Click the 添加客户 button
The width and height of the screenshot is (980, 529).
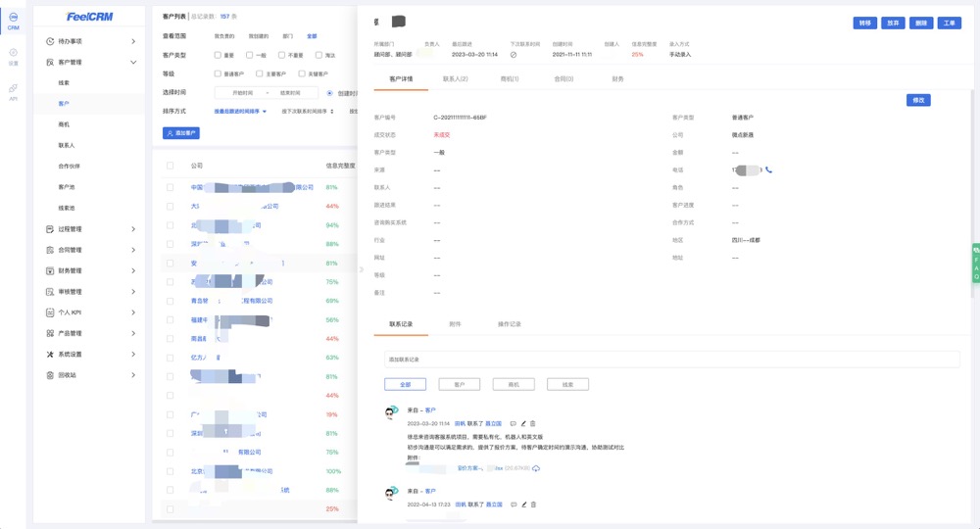tap(180, 132)
